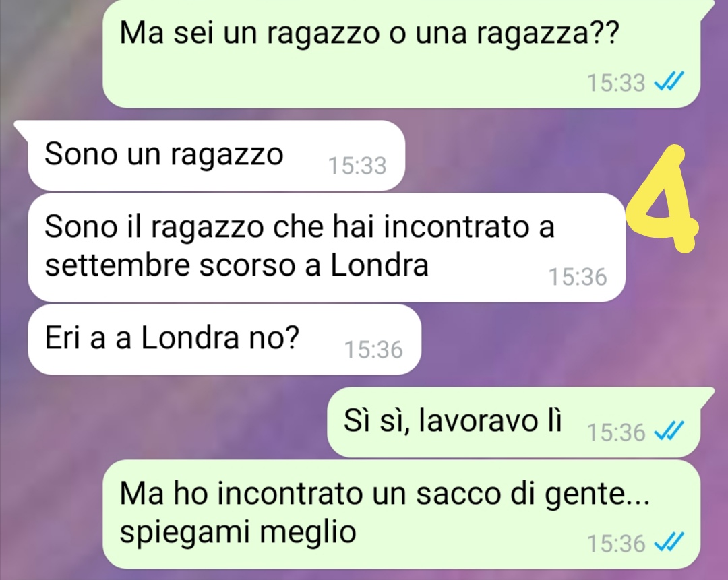This screenshot has width=728, height=580.
Task: Tap the 'Eri a a Londra no?' message
Action: pyautogui.click(x=224, y=340)
